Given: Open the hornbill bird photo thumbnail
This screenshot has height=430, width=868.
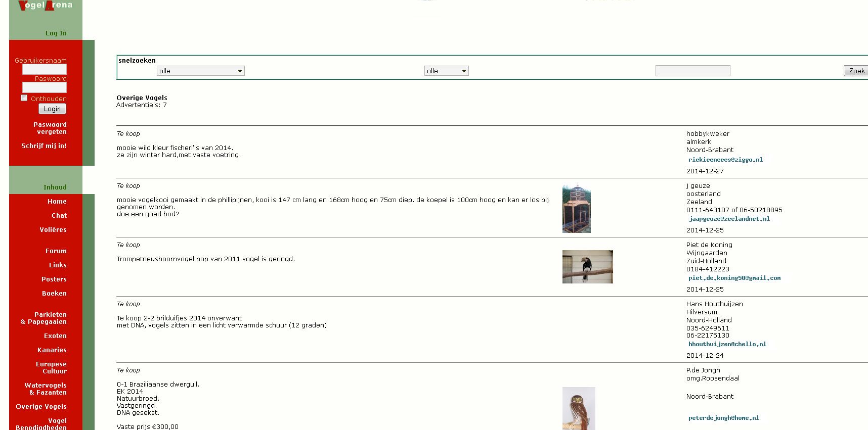Looking at the screenshot, I should pos(587,267).
